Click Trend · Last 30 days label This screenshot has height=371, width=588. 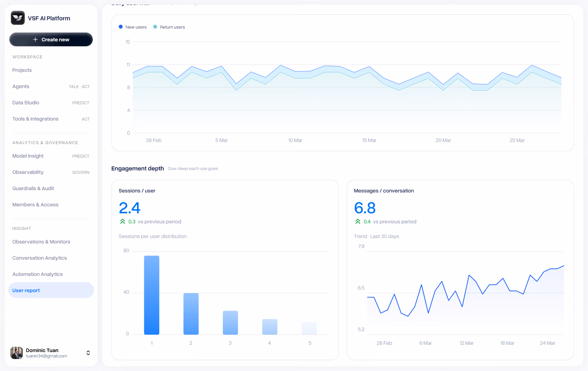[376, 237]
